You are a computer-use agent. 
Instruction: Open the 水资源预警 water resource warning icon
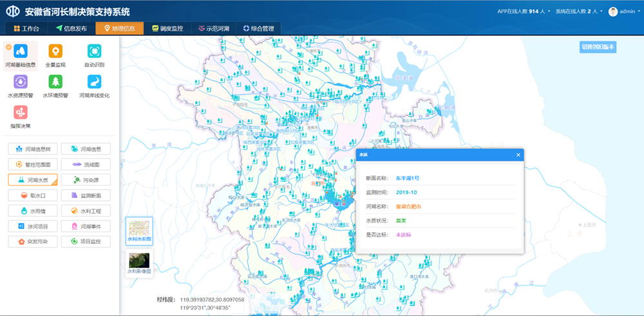pyautogui.click(x=21, y=81)
